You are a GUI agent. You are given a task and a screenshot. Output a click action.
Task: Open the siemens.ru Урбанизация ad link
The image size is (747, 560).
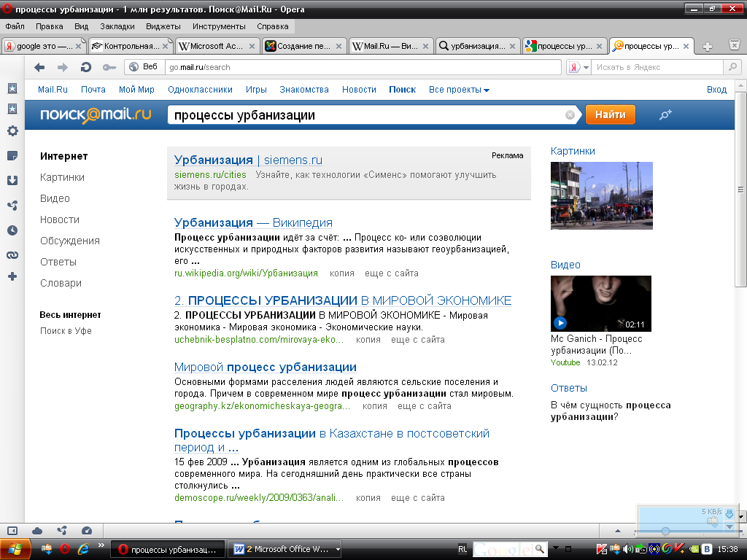pos(248,160)
